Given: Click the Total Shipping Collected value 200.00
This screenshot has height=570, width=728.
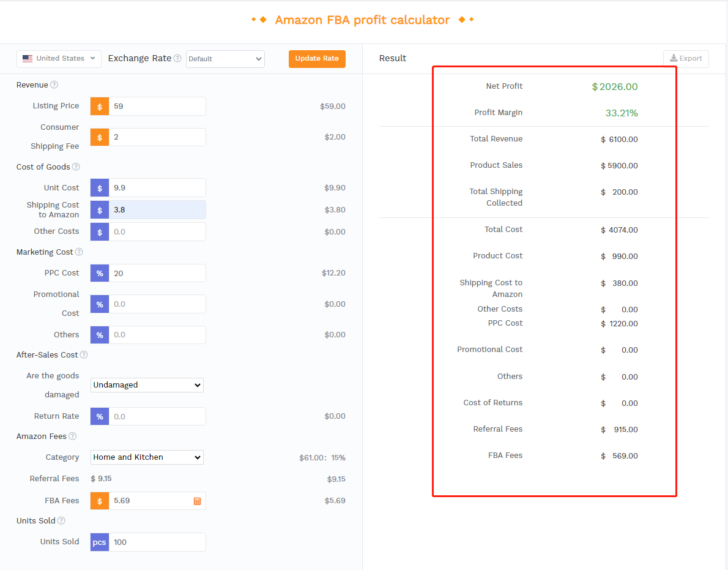Looking at the screenshot, I should click(x=625, y=192).
